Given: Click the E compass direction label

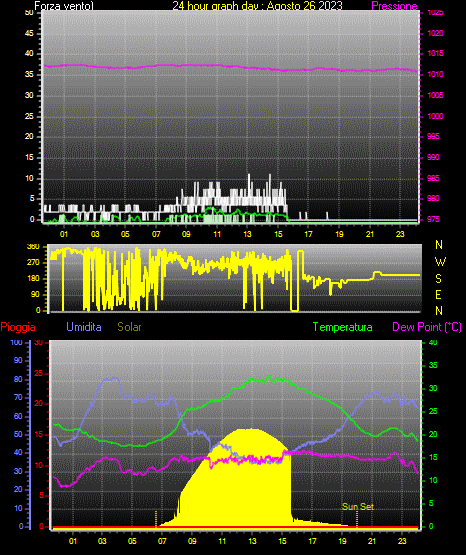Looking at the screenshot, I should [x=438, y=294].
